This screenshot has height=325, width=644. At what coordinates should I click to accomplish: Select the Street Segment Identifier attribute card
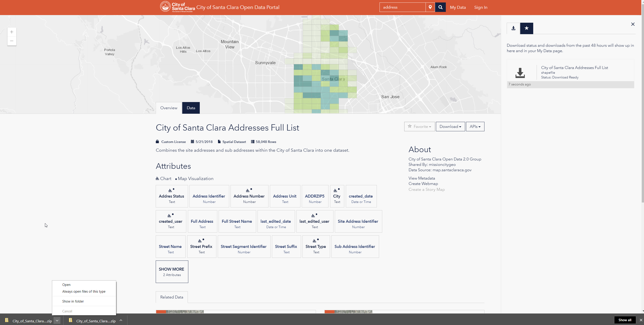[244, 247]
